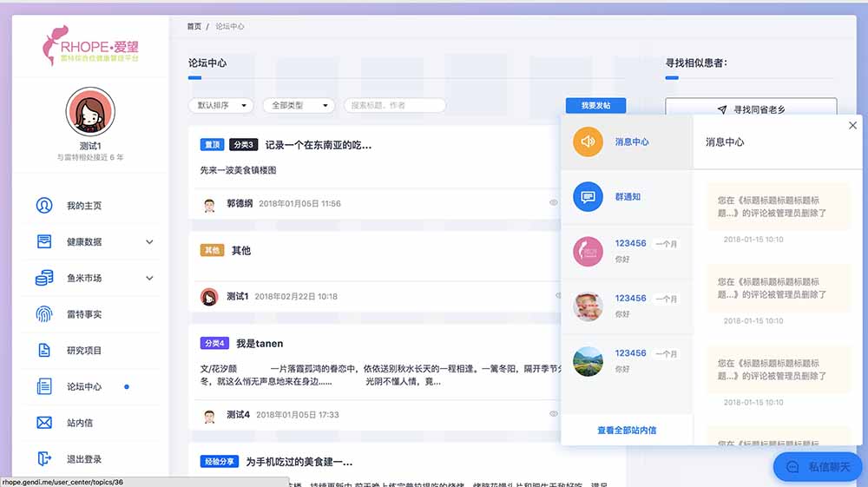Expand the 健康数据 sidebar submenu
Viewport: 868px width, 487px height.
(x=149, y=242)
